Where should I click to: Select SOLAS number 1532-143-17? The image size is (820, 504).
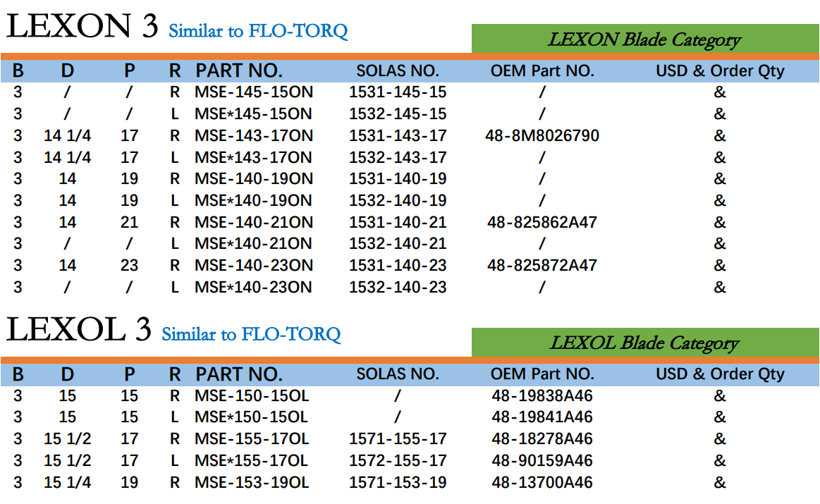tap(398, 157)
